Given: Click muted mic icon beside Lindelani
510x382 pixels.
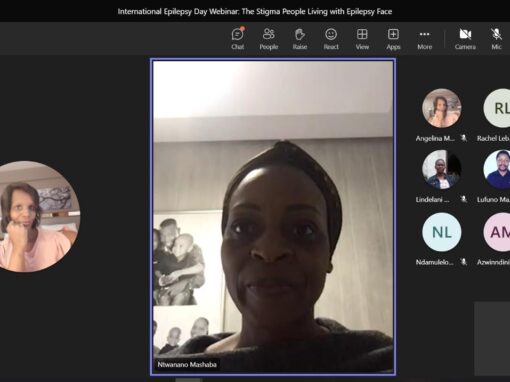Looking at the screenshot, I should 463,199.
